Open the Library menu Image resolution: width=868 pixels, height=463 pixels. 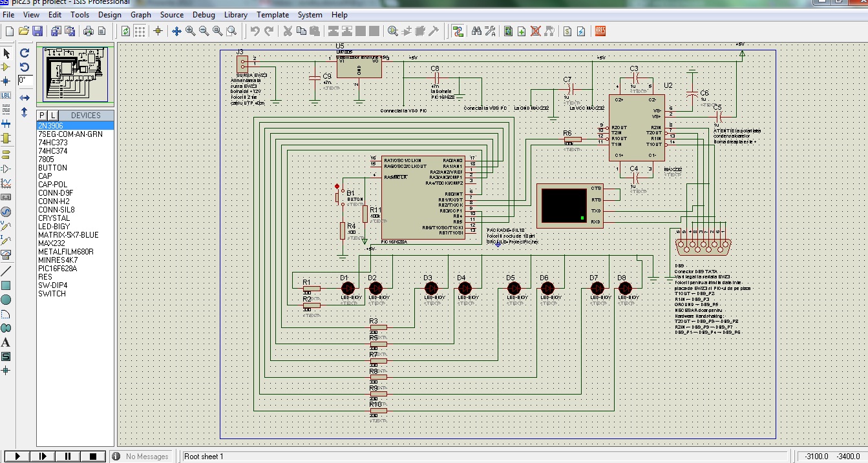click(x=236, y=15)
